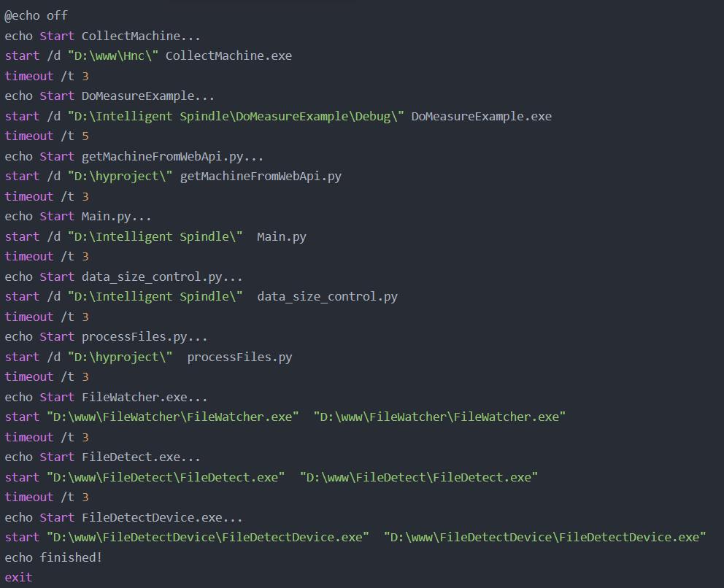Click first FileWatcher.exe quoted path
Viewport: 724px width, 588px height.
coord(173,417)
